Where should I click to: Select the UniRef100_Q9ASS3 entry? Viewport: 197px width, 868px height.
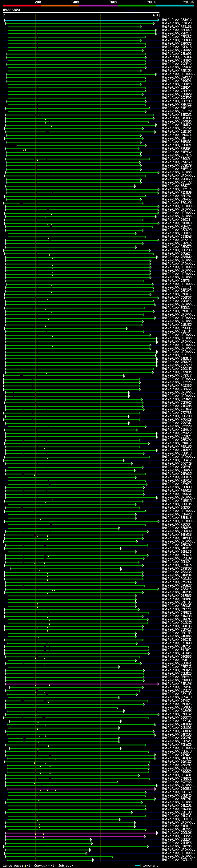[177, 78]
